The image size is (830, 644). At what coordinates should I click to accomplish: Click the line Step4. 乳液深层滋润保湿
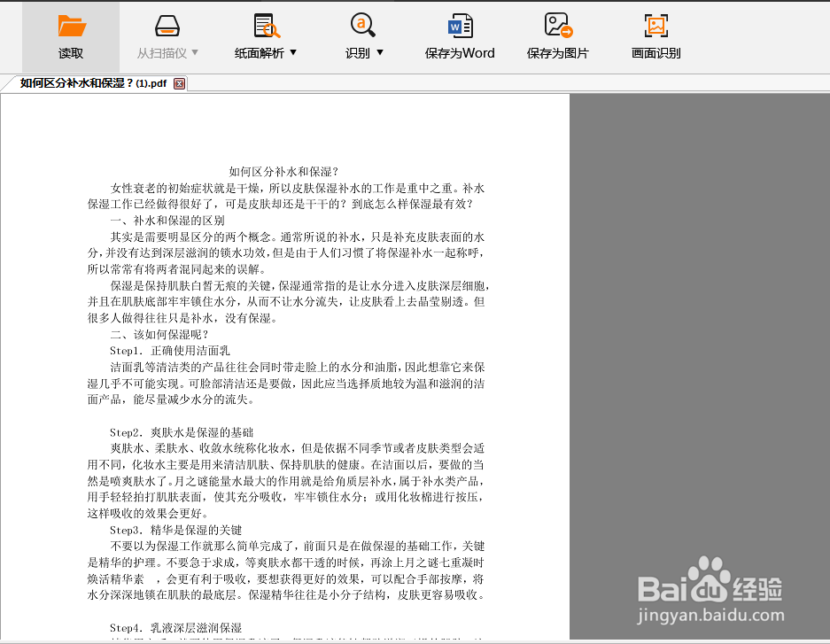pos(175,627)
